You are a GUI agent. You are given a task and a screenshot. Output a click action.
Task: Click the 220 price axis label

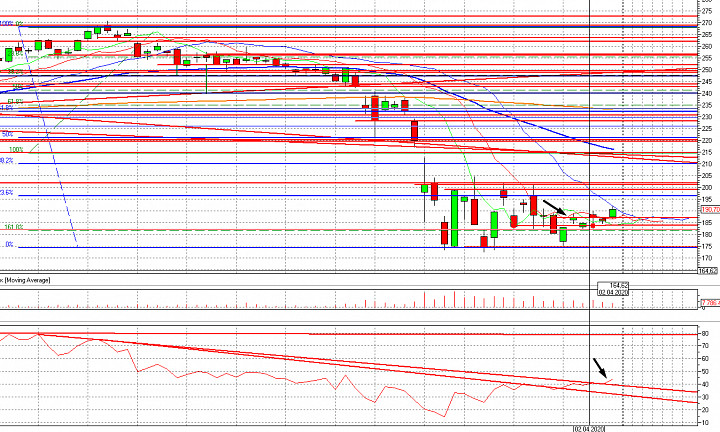point(707,140)
